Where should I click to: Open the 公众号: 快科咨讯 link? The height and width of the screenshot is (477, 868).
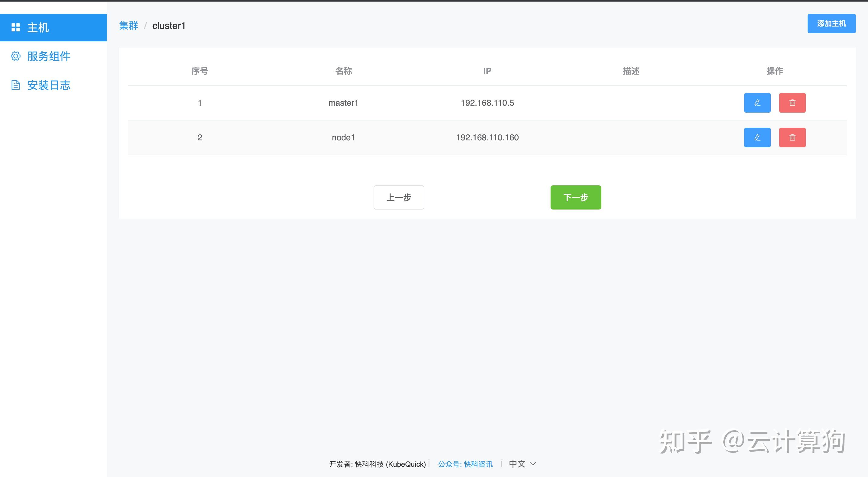(465, 464)
